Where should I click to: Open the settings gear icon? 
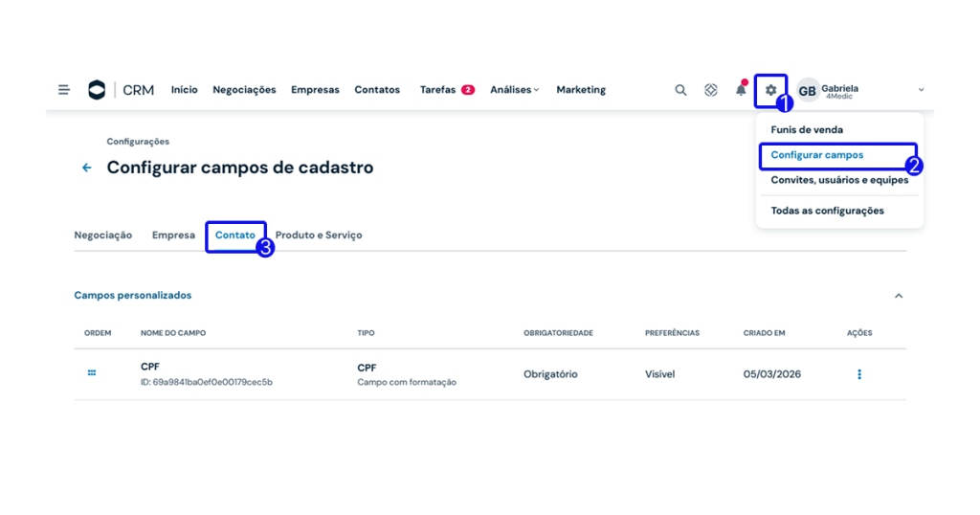coord(770,90)
